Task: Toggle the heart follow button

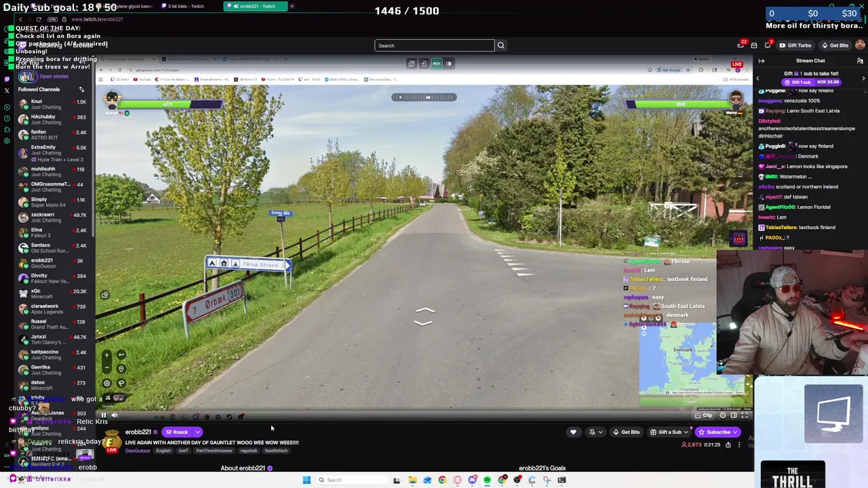Action: (573, 432)
